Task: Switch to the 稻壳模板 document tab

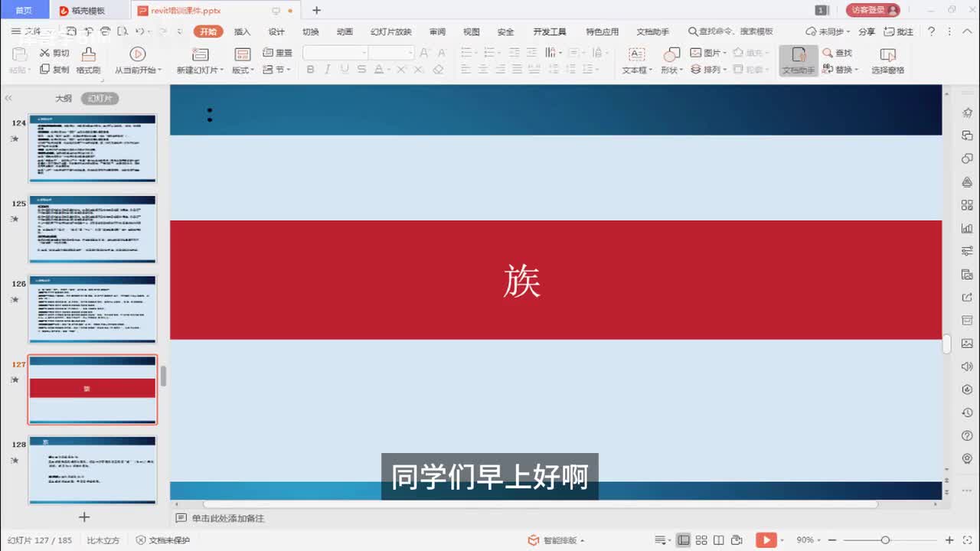Action: pos(89,11)
